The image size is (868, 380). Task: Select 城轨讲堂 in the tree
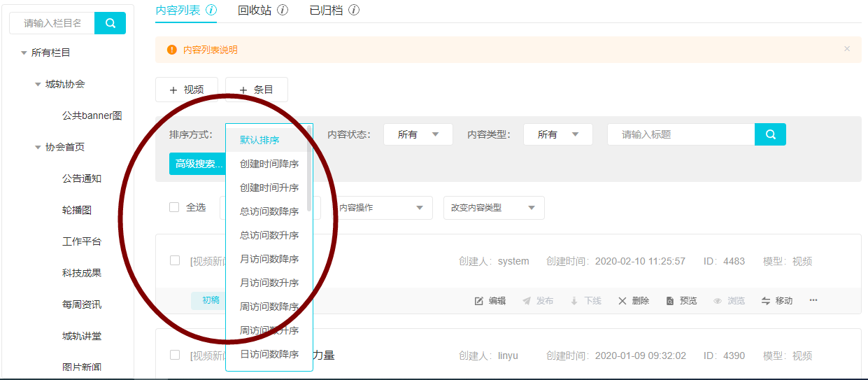click(82, 336)
